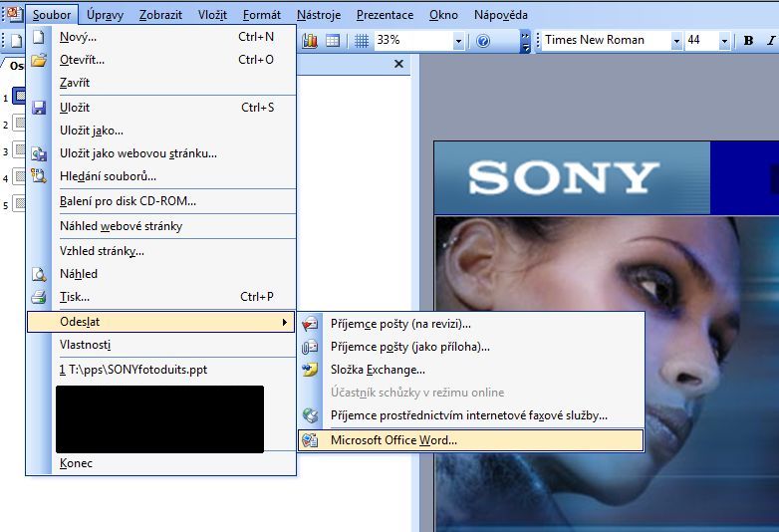Open the Nástroje menu
Viewport: 779px width, 532px height.
click(x=319, y=15)
